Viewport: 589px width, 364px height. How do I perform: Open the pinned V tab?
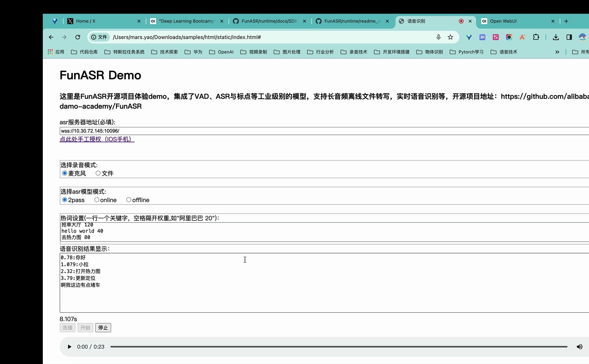pos(55,21)
